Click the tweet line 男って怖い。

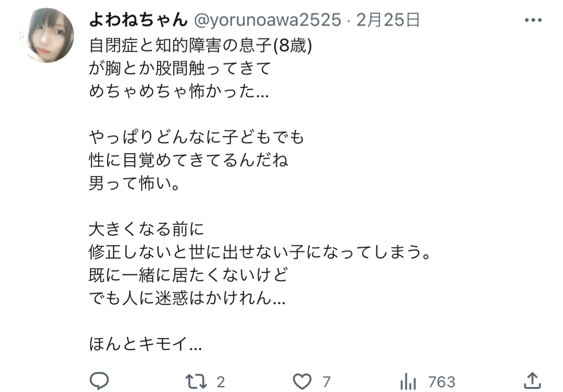[134, 184]
